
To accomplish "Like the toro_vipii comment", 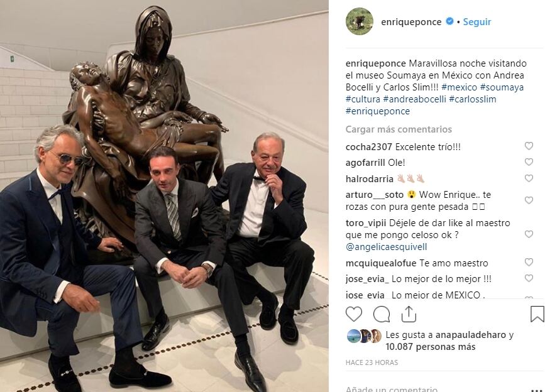I will coord(529,234).
